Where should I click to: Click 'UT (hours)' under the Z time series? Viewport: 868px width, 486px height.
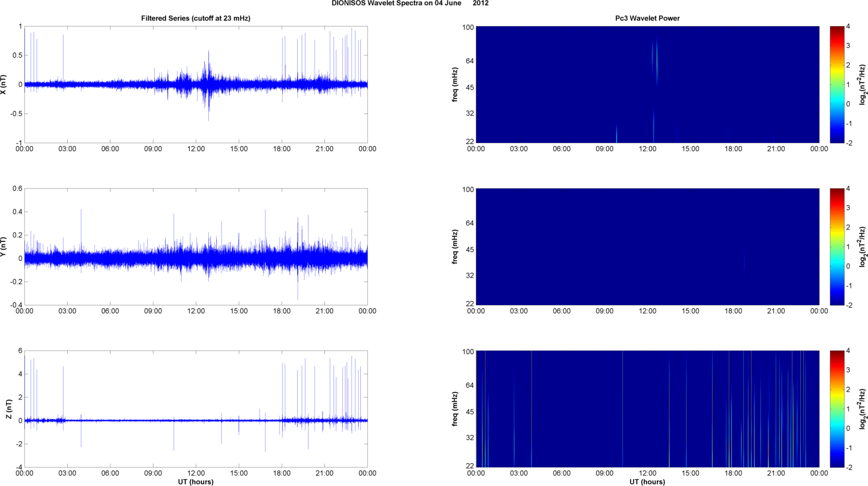(196, 481)
